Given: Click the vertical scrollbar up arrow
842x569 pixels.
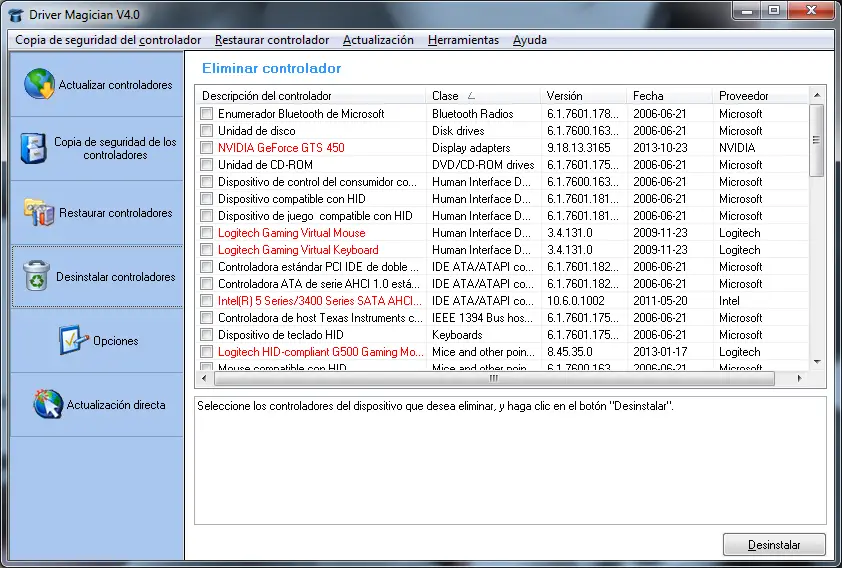Looking at the screenshot, I should (x=817, y=95).
